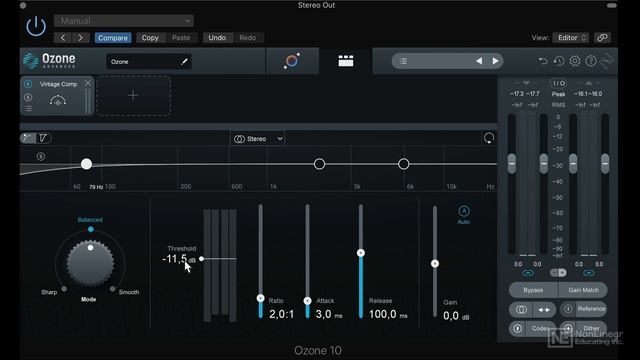This screenshot has width=640, height=360.
Task: Click the Release 100,0 ms value
Action: (x=388, y=314)
